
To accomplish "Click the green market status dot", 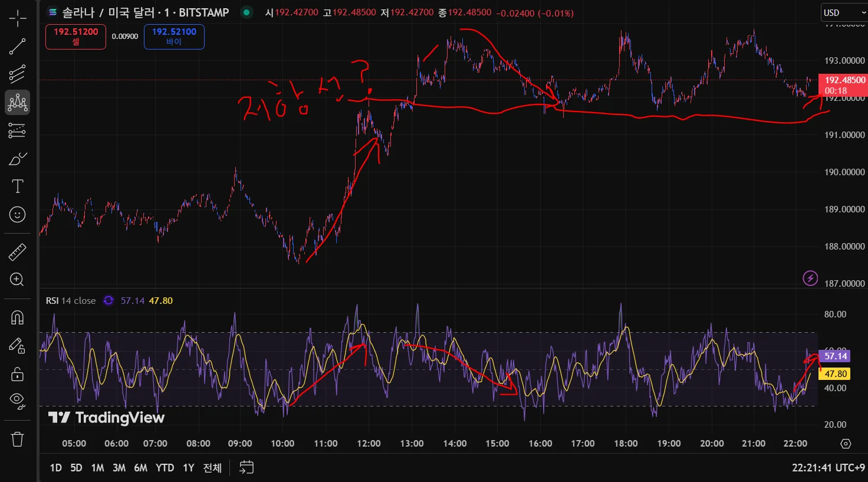I will tap(246, 12).
